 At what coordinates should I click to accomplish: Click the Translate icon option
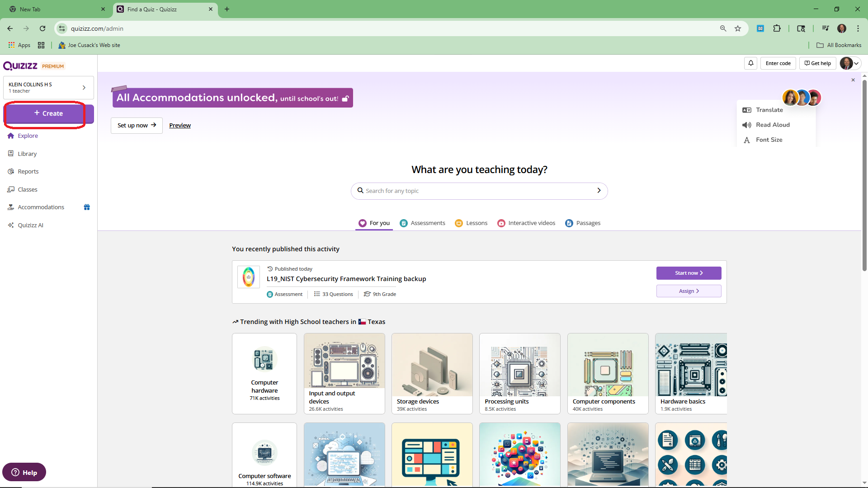point(747,110)
